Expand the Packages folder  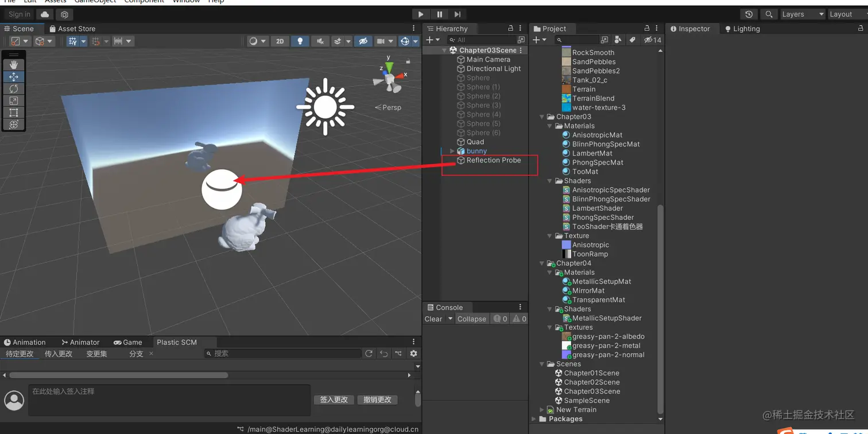pos(534,419)
